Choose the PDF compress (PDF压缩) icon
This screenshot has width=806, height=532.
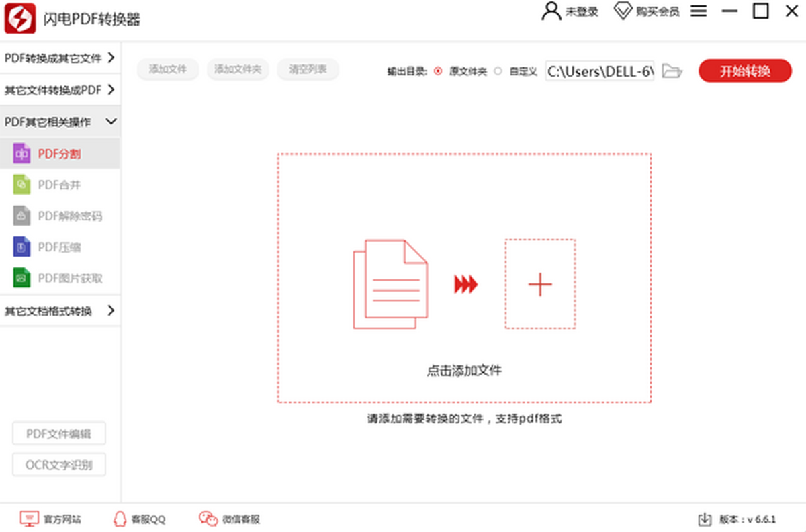[21, 247]
